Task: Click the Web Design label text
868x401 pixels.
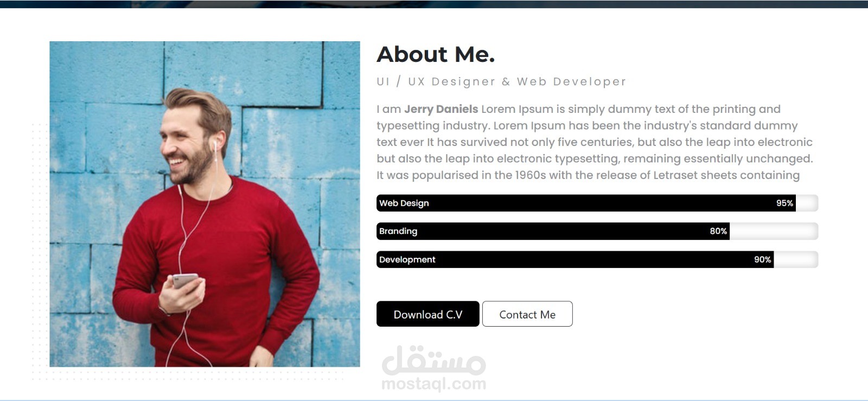Action: [404, 203]
